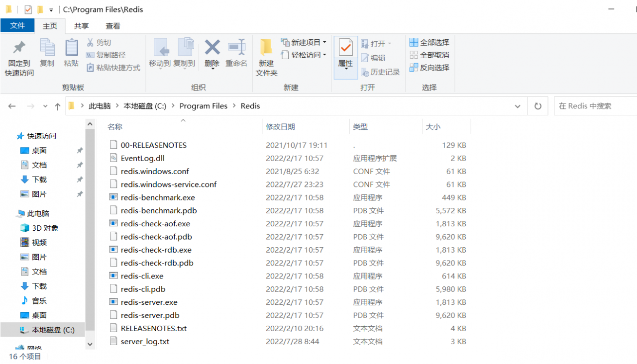
Task: Select Quick access (快速访问) in sidebar
Action: [41, 136]
